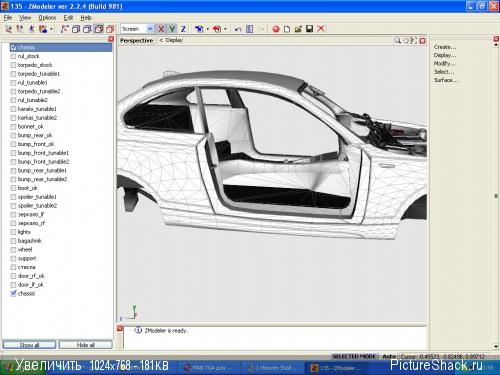Open the File menu
This screenshot has width=500, height=375.
[x=8, y=18]
